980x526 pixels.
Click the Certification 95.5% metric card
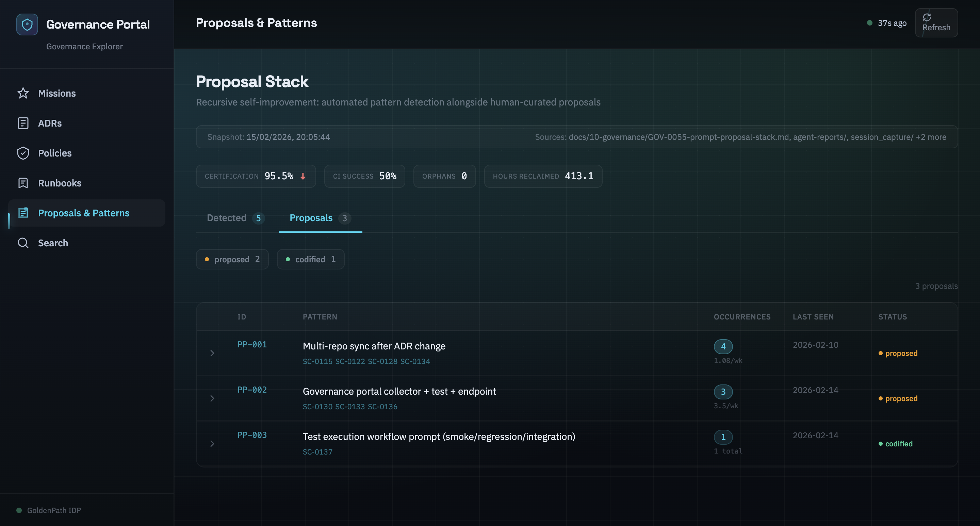point(256,176)
